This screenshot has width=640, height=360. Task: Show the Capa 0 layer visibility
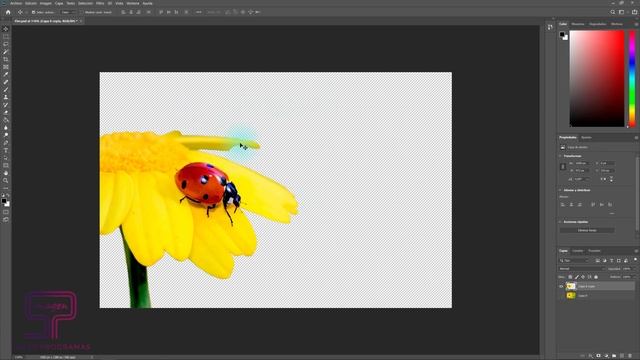[x=561, y=295]
